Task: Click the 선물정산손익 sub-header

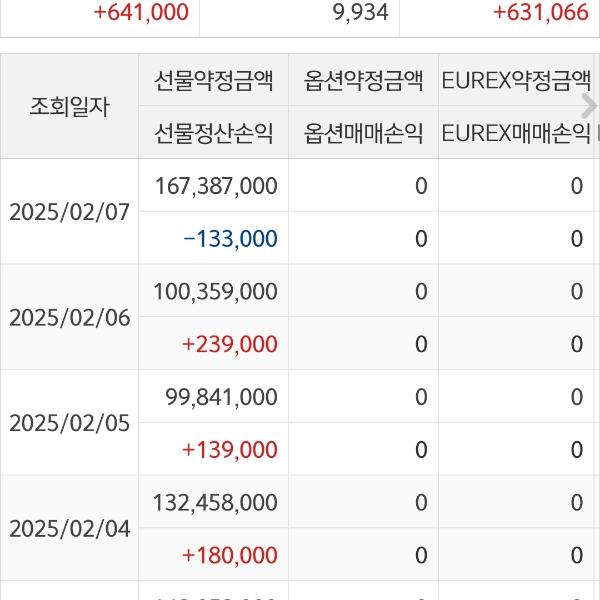Action: tap(213, 133)
